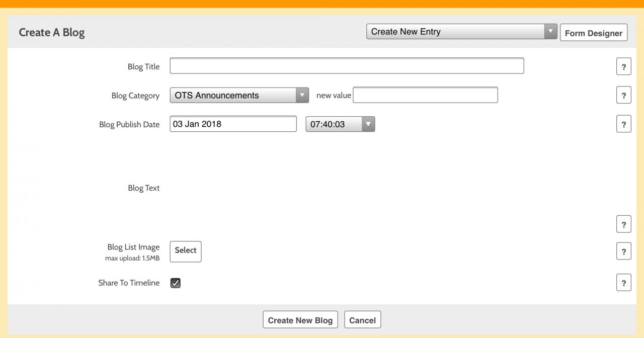
Task: Click the Blog Publish Date label
Action: tap(129, 124)
